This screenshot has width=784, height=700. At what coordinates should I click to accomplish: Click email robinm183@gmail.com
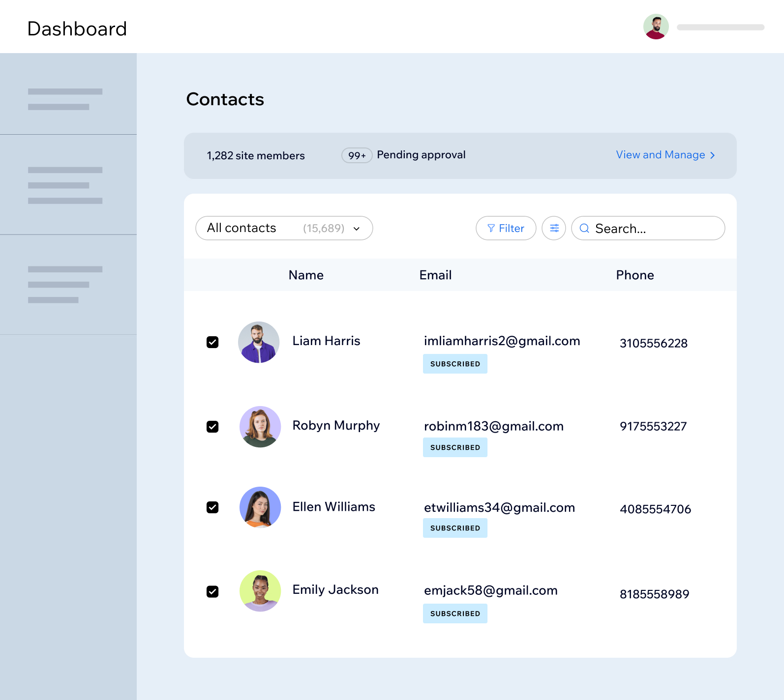point(494,426)
